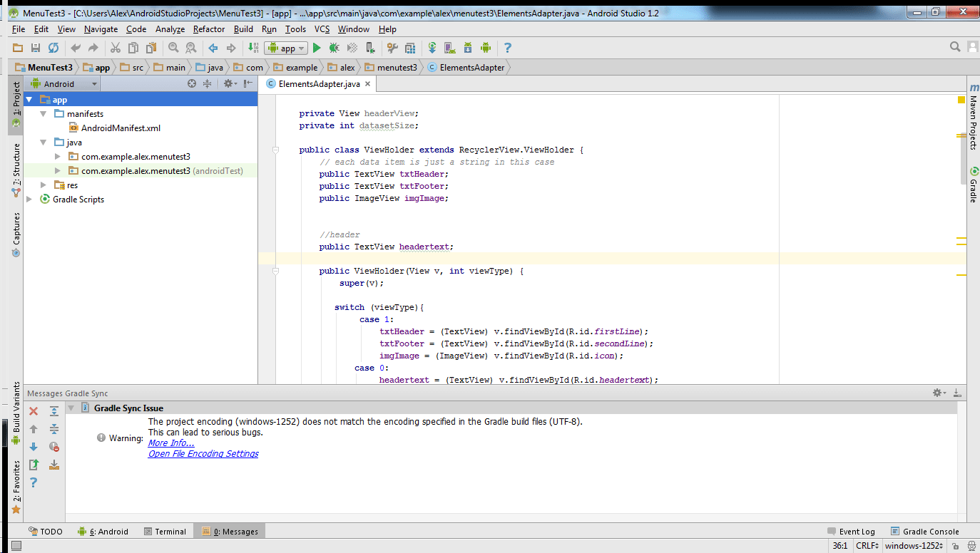
Task: Click the More Info link in the warning
Action: tap(170, 443)
